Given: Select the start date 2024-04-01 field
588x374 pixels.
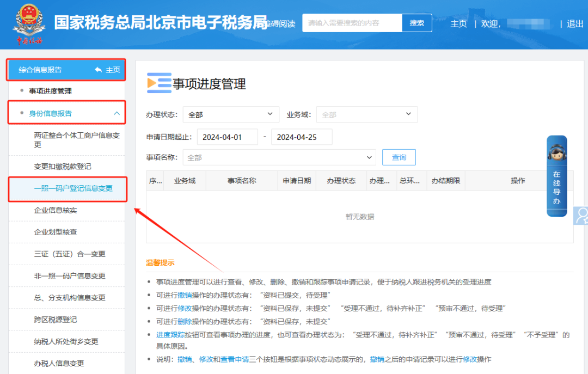Looking at the screenshot, I should [x=227, y=137].
